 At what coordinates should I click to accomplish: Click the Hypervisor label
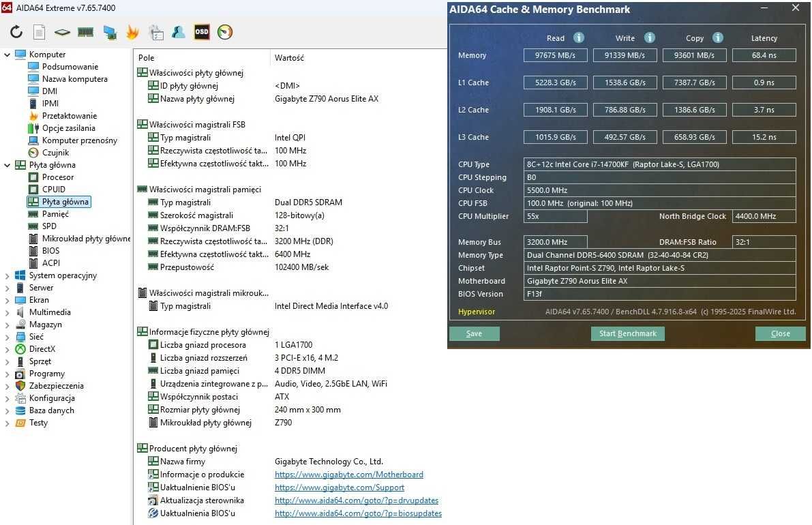(x=477, y=312)
